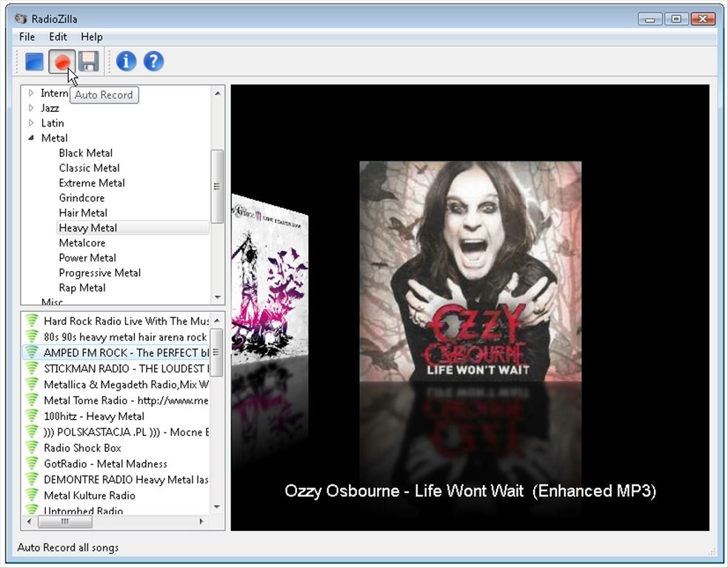Play 80s 90s heavy metal hair arena rock
The width and height of the screenshot is (728, 568).
coord(125,337)
